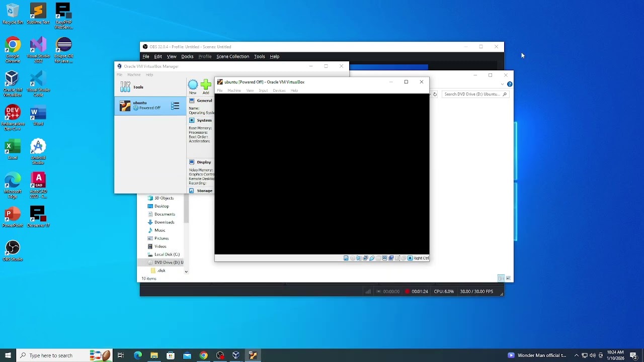Open Sublime Text desktop shortcut

[38, 14]
